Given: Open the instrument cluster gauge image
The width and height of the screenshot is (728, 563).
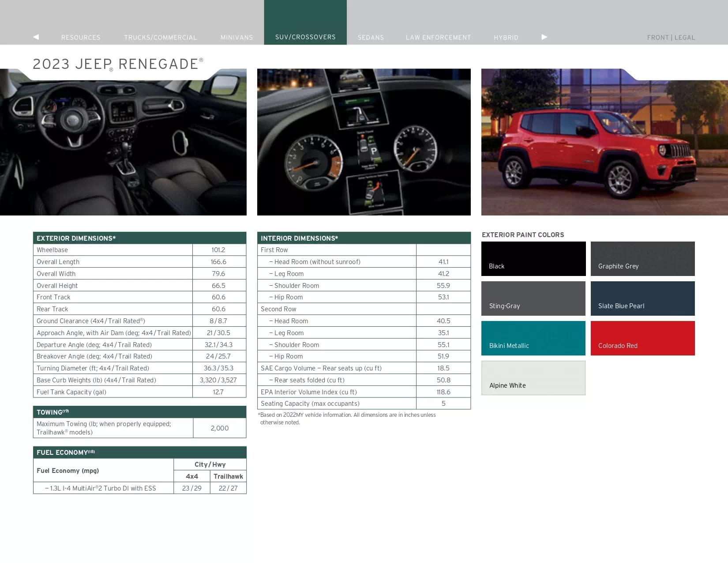Looking at the screenshot, I should pyautogui.click(x=364, y=141).
